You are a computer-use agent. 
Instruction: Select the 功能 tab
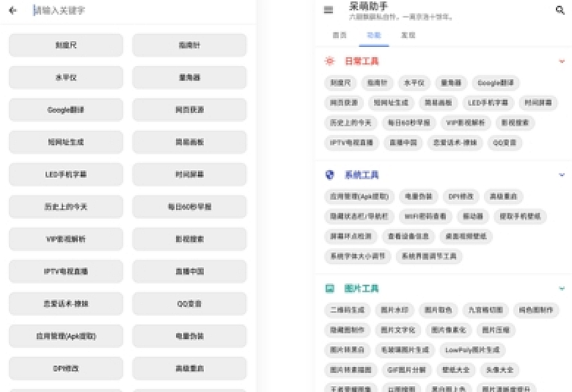pyautogui.click(x=373, y=35)
